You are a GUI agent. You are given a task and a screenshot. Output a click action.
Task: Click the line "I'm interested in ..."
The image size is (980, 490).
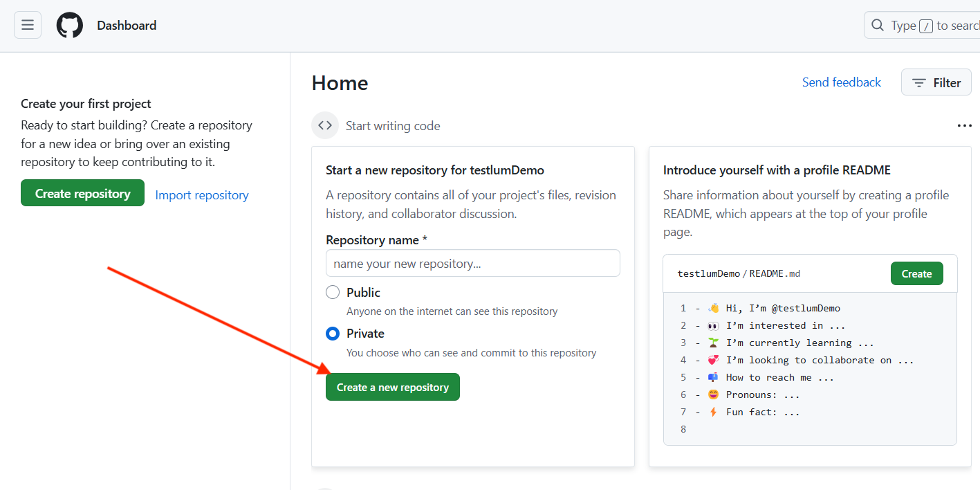click(x=786, y=325)
